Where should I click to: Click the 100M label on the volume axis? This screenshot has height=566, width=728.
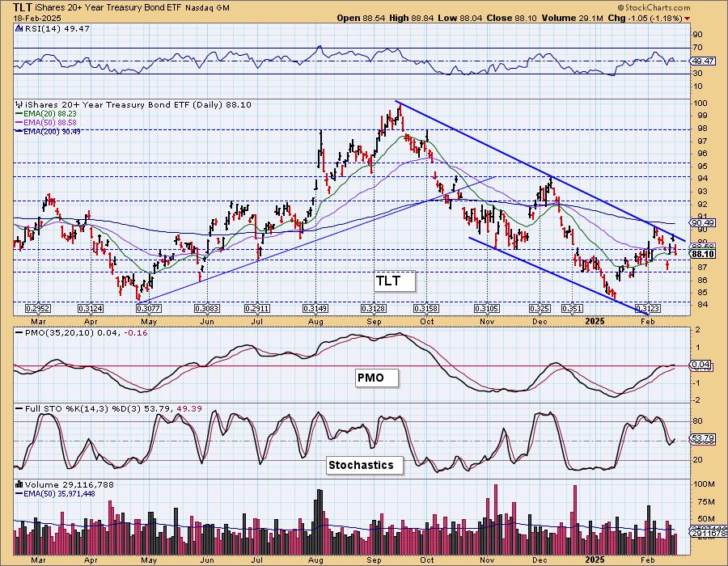click(704, 484)
